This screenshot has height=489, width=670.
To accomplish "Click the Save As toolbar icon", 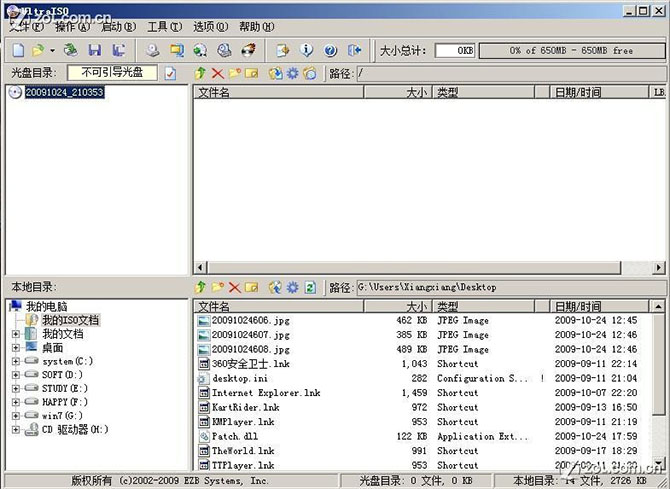I will [119, 50].
